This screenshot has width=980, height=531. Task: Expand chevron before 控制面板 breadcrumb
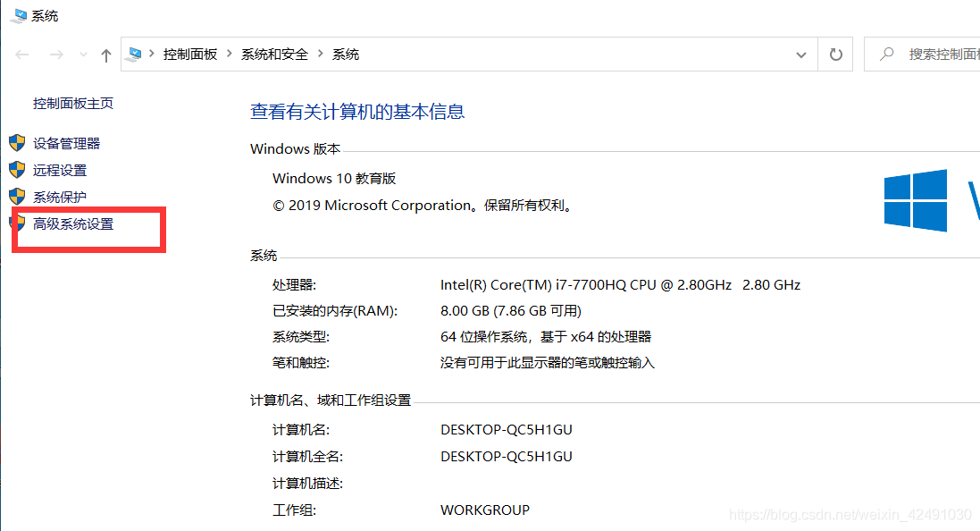coord(152,55)
